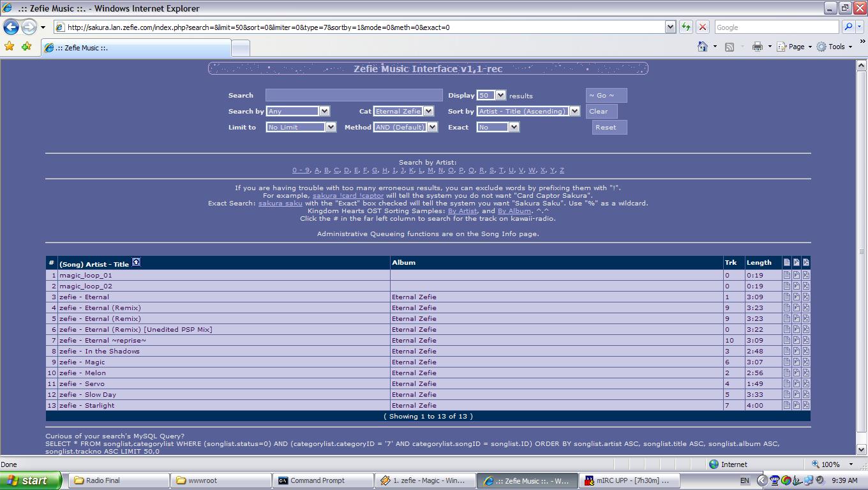
Task: Open song info icon for zefie - Magic
Action: pos(786,362)
